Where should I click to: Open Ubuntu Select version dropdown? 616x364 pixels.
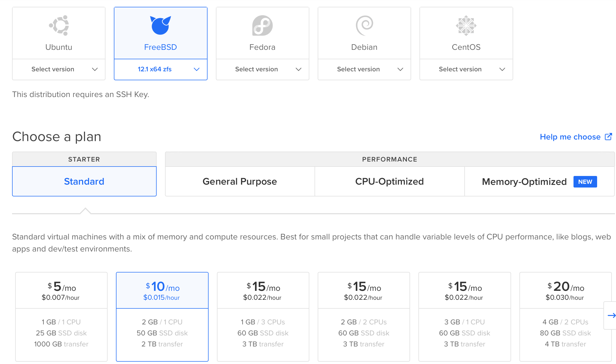point(59,69)
